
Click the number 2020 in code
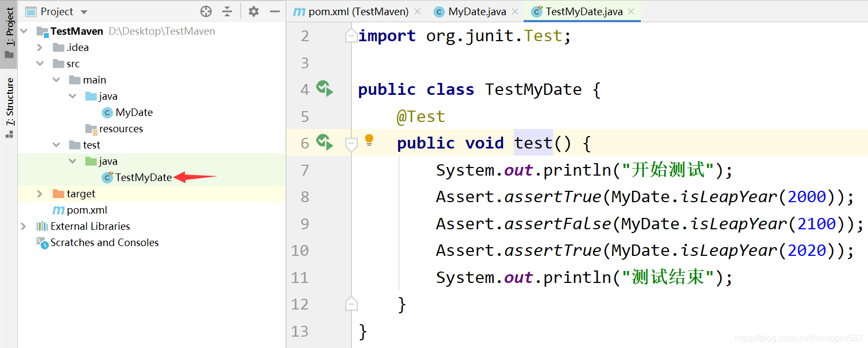807,250
